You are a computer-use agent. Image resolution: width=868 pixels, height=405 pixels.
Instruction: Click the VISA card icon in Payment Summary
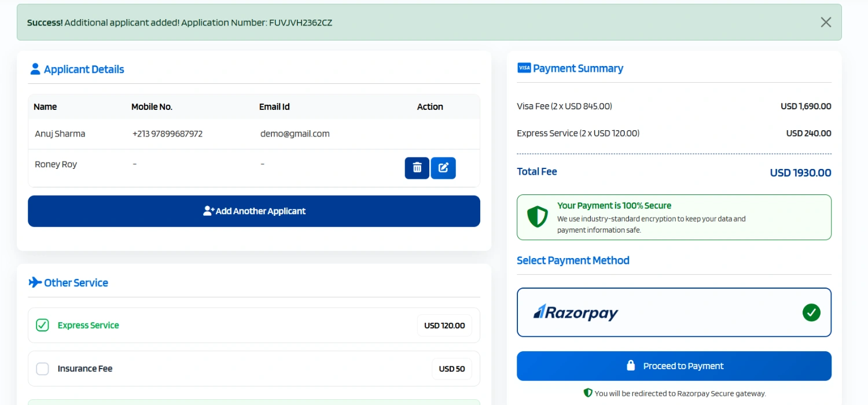point(524,68)
